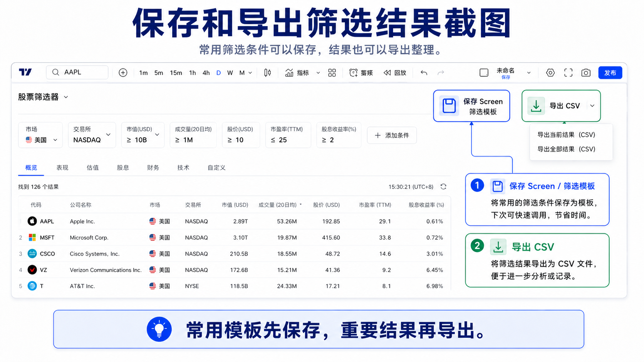Switch to the 概览 tab
644x362 pixels.
point(31,168)
